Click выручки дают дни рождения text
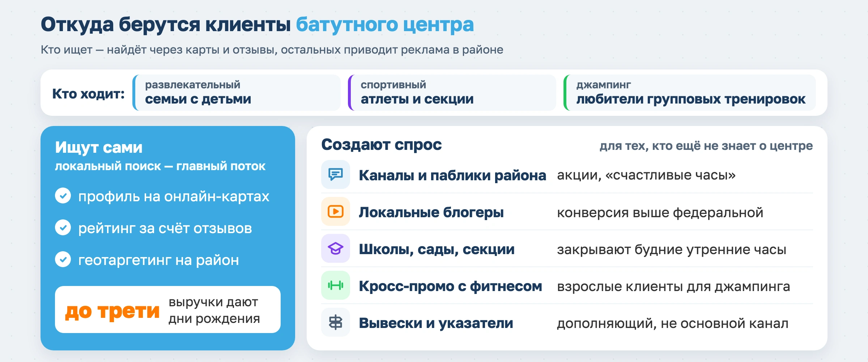 coord(214,310)
